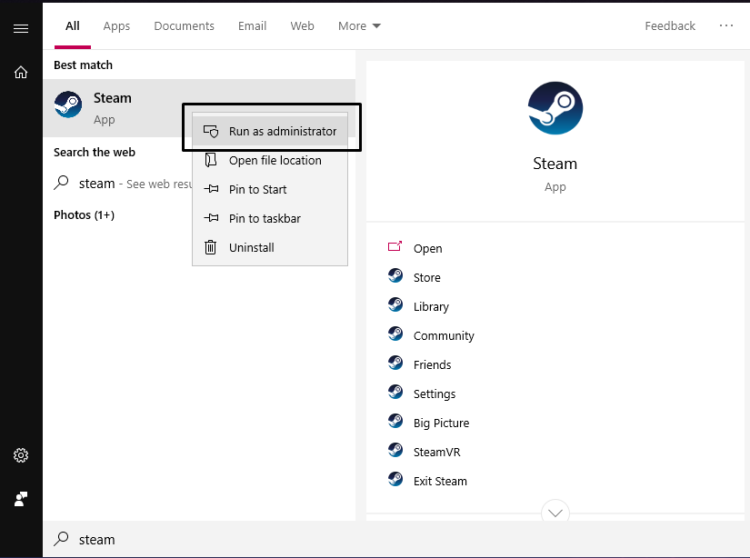The height and width of the screenshot is (558, 750).
Task: Click the three-dot options icon
Action: (726, 26)
